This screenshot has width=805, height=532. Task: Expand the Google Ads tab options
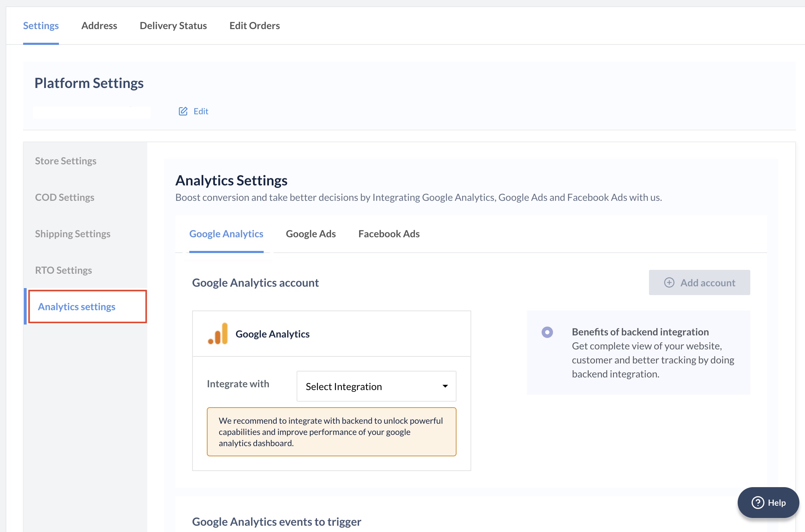point(311,233)
